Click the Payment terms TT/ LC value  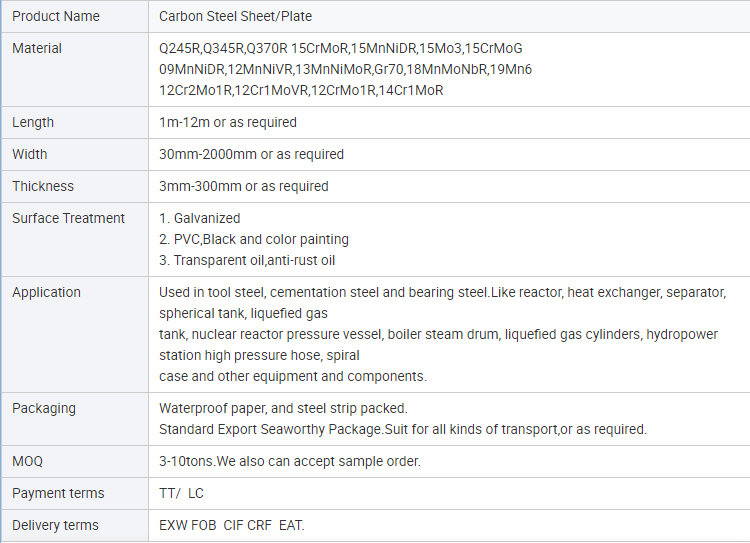(x=181, y=493)
